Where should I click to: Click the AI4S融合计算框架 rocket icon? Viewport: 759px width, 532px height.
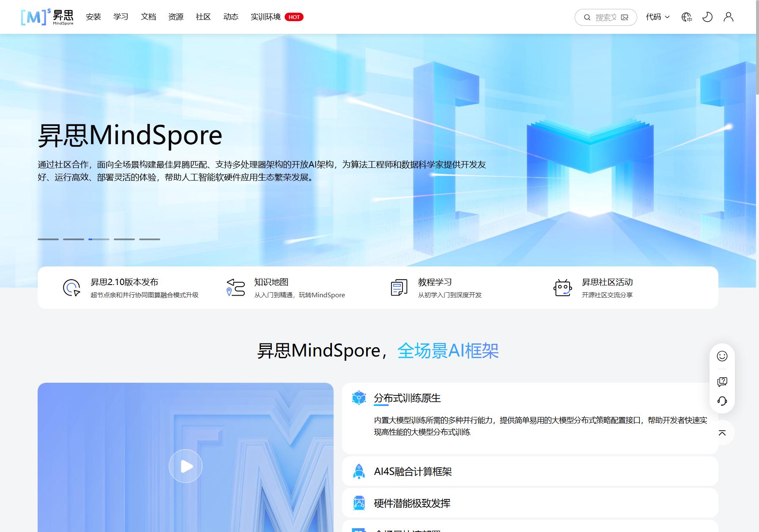pos(359,472)
